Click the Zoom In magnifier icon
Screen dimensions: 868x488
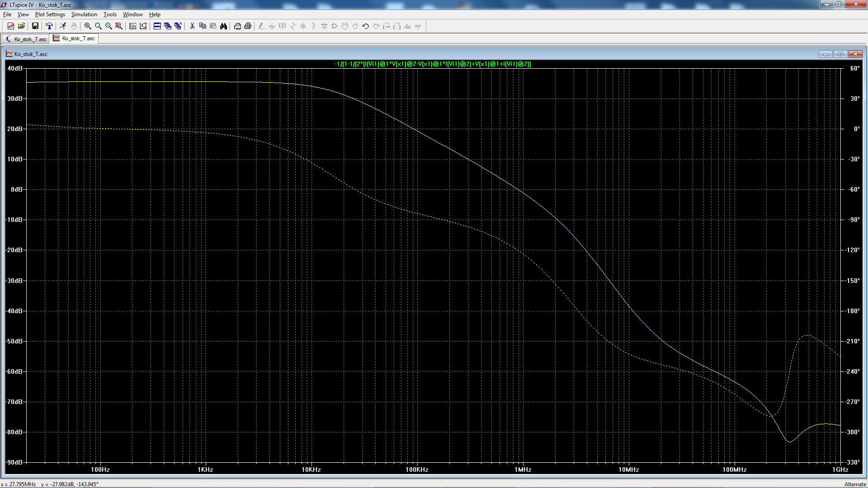click(88, 26)
